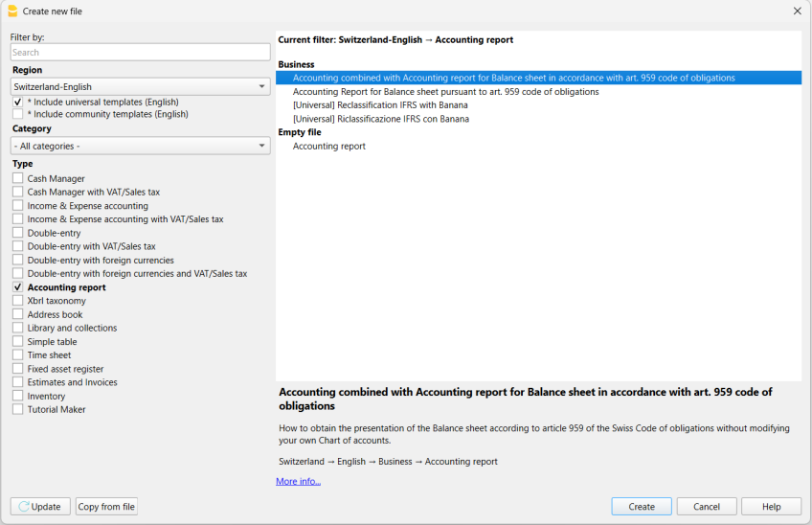Click the Help button
The image size is (812, 525).
(771, 507)
